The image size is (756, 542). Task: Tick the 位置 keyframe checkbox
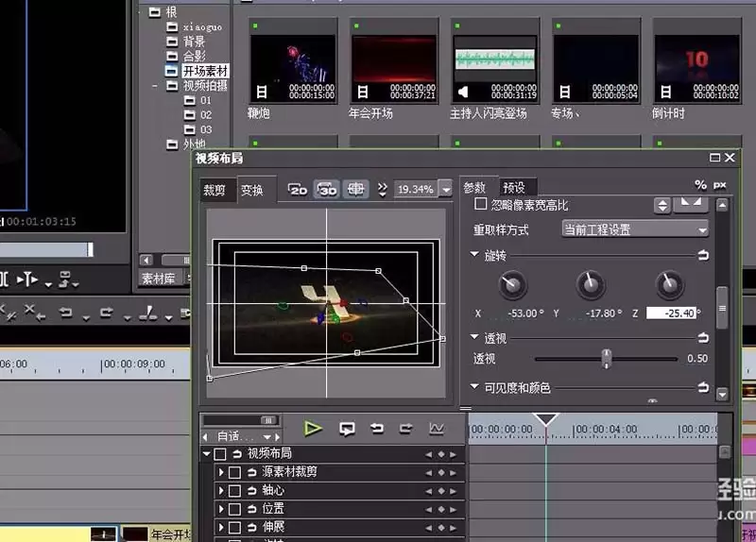point(234,509)
